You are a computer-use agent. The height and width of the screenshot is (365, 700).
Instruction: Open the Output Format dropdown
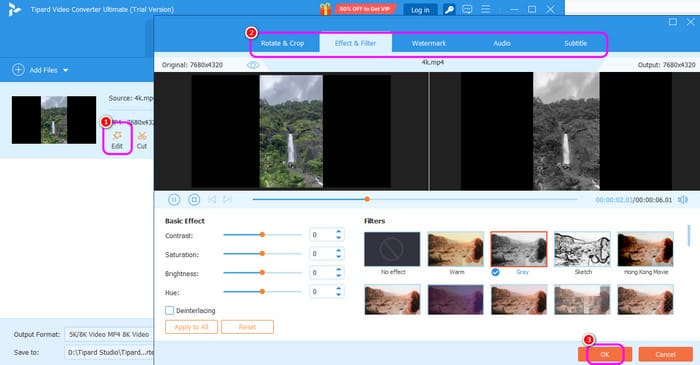(x=109, y=334)
